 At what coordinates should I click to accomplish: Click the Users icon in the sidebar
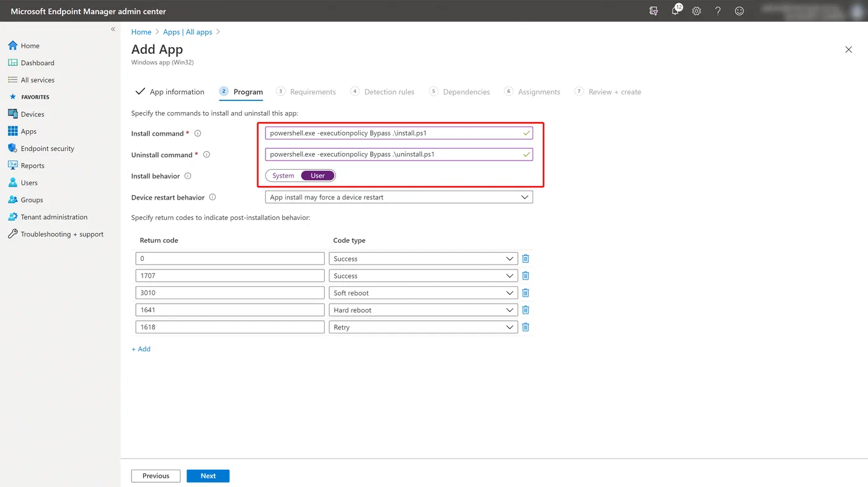[x=12, y=183]
